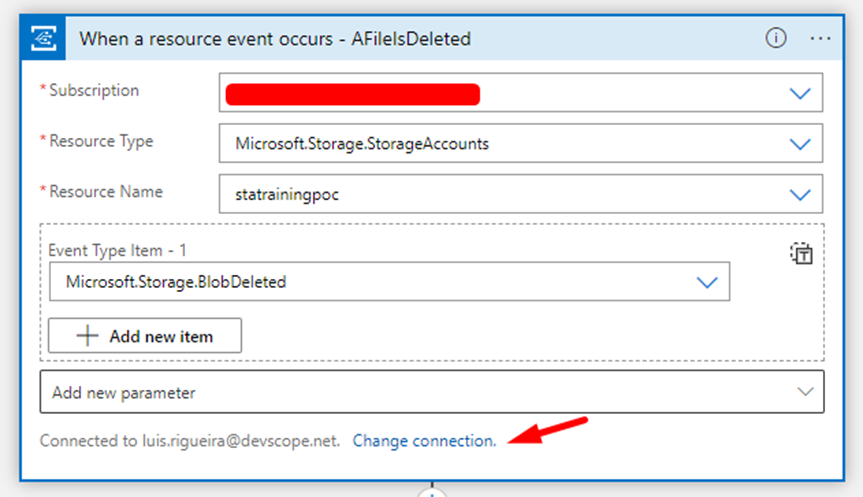Switch Event Type to input entire array icon

point(801,254)
